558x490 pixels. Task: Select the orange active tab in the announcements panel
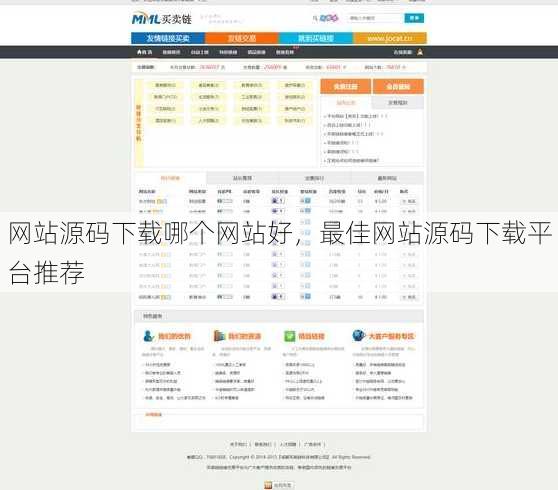pos(346,102)
